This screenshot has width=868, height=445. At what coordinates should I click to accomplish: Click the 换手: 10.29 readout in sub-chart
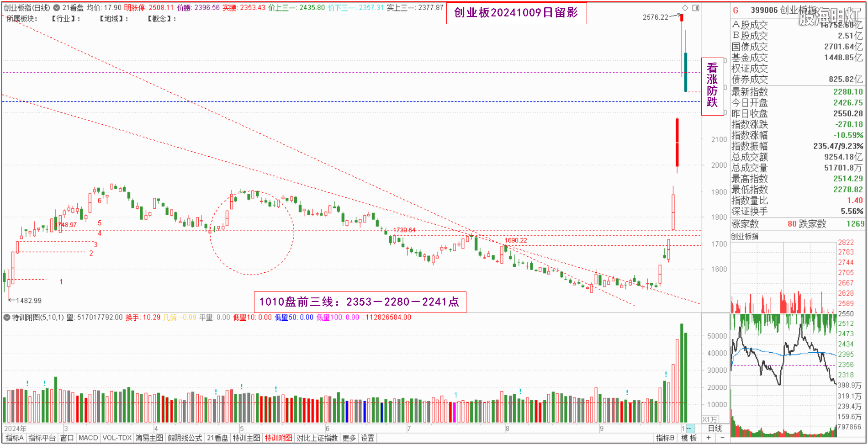(x=143, y=317)
